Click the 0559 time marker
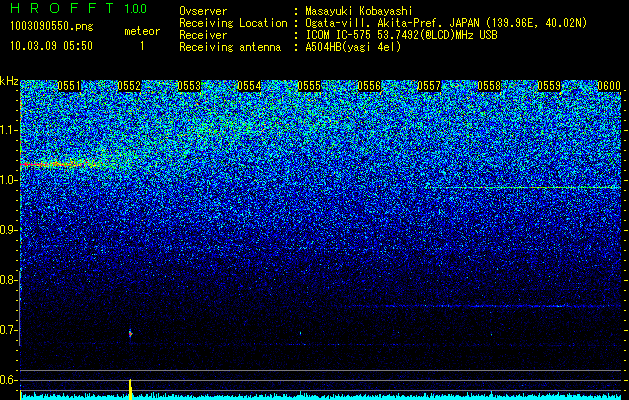Screen dimensions: 629x400 (549, 86)
